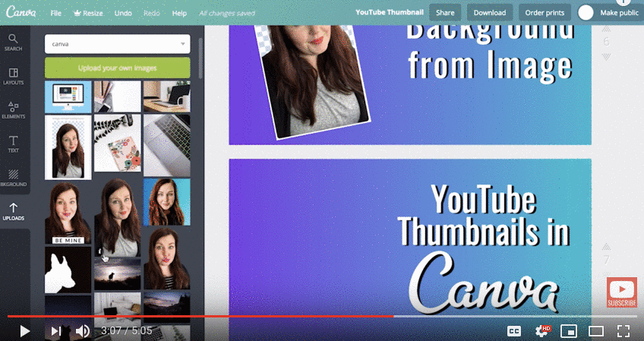Image resolution: width=644 pixels, height=341 pixels.
Task: Open video quality settings gear
Action: point(541,330)
